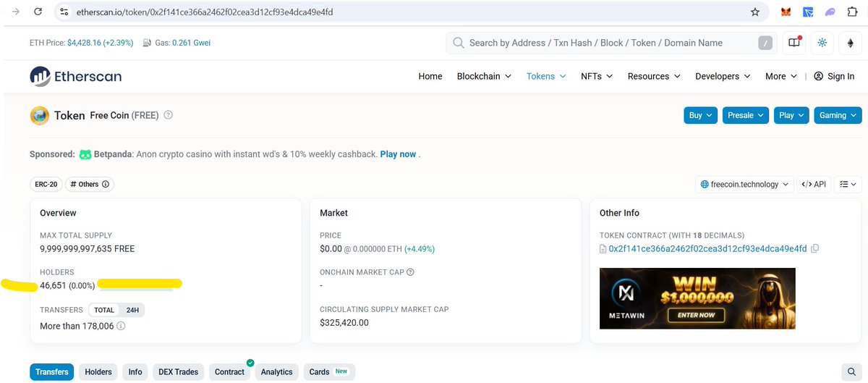Click the search slash shortcut key icon
The height and width of the screenshot is (383, 868).
point(765,43)
